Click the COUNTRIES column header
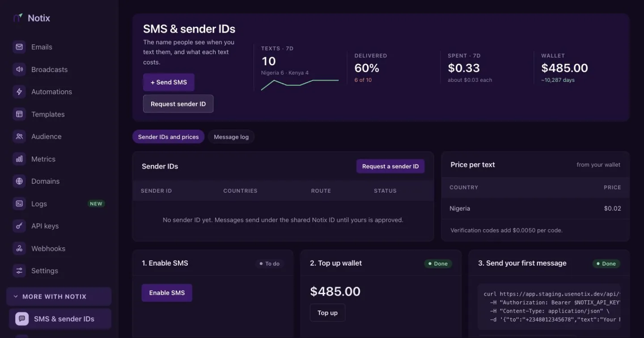Screen dimensions: 644x338 coord(240,191)
